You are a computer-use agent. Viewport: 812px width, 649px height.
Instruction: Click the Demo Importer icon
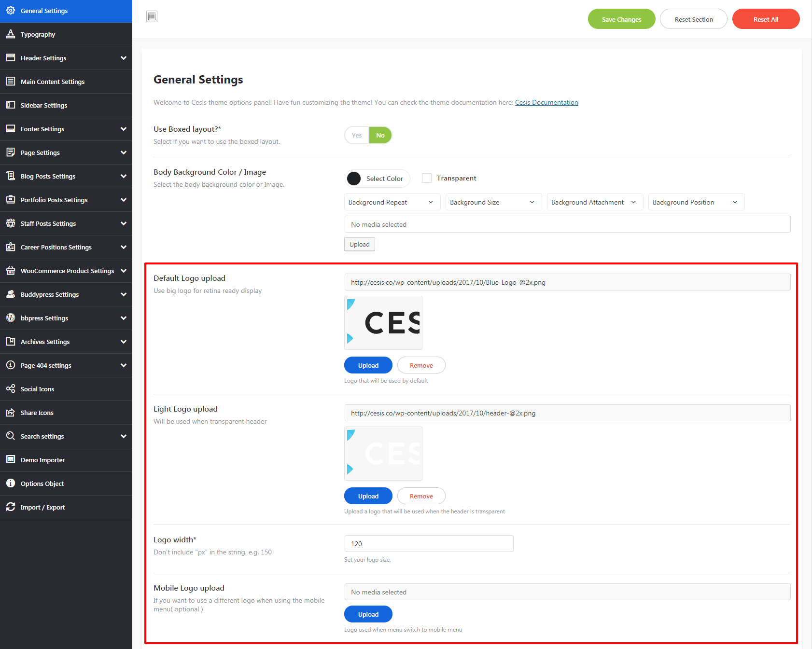(x=11, y=460)
